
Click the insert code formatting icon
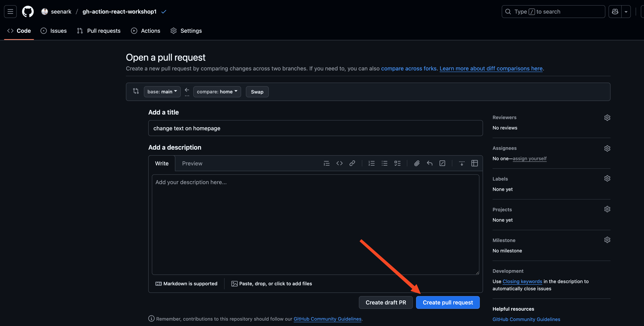coord(339,163)
